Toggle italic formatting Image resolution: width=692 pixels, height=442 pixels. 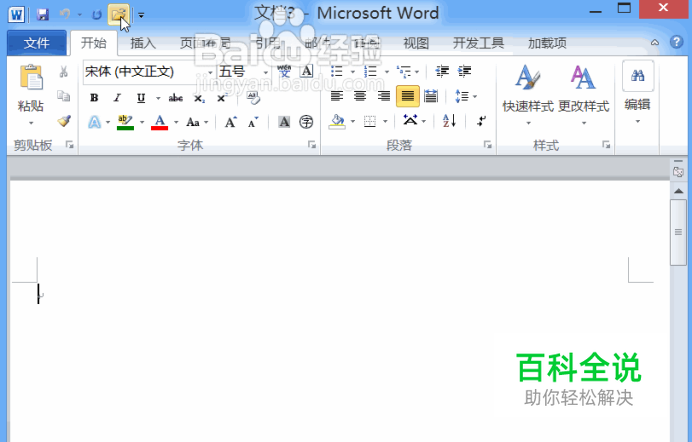[117, 97]
